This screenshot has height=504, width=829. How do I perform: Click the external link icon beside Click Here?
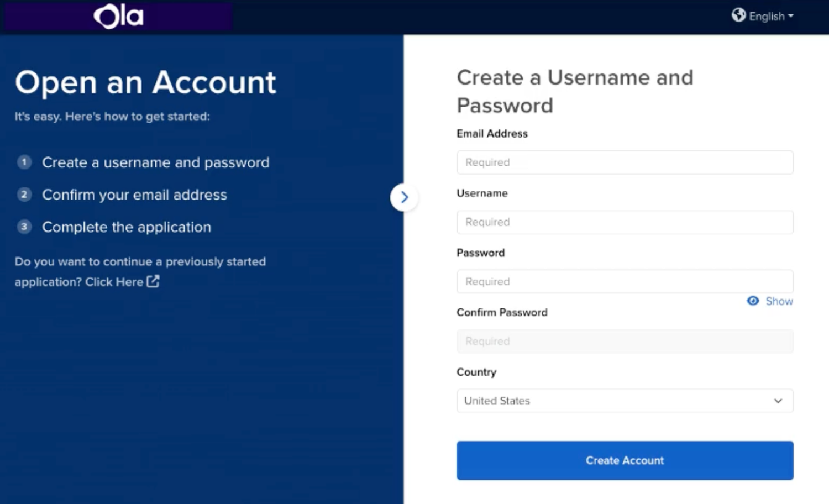coord(153,281)
